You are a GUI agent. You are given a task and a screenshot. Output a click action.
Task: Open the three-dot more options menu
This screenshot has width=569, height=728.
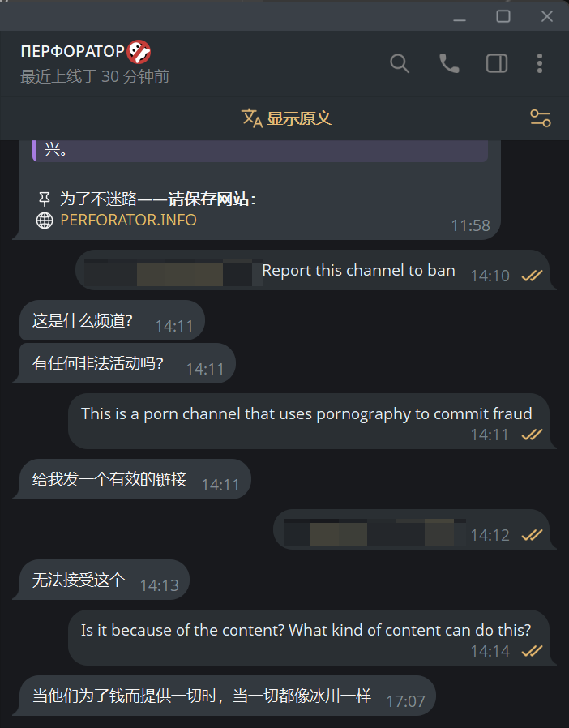coord(539,63)
